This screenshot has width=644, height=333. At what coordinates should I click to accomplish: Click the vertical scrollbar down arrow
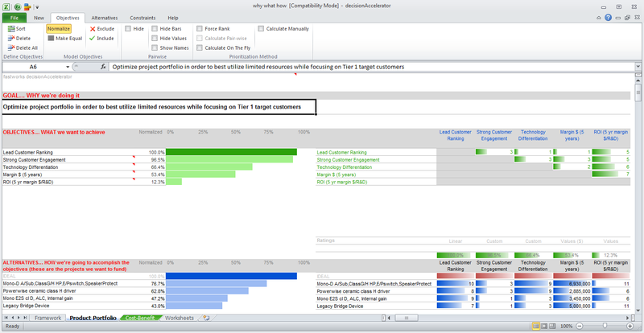pos(638,310)
